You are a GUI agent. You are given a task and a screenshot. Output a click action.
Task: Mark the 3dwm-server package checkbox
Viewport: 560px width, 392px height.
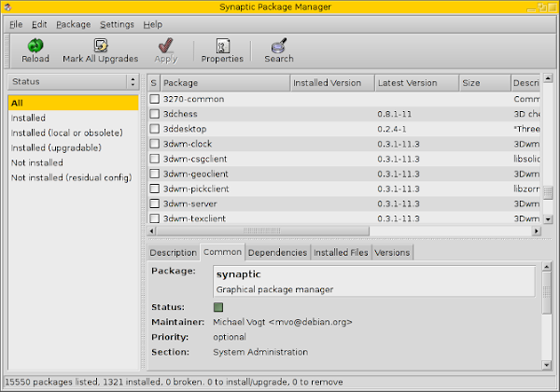(154, 203)
